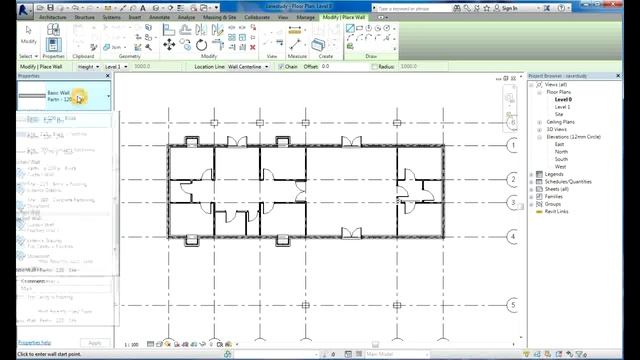Select the Measure Between Two References tool
This screenshot has width=640, height=360.
point(295,44)
